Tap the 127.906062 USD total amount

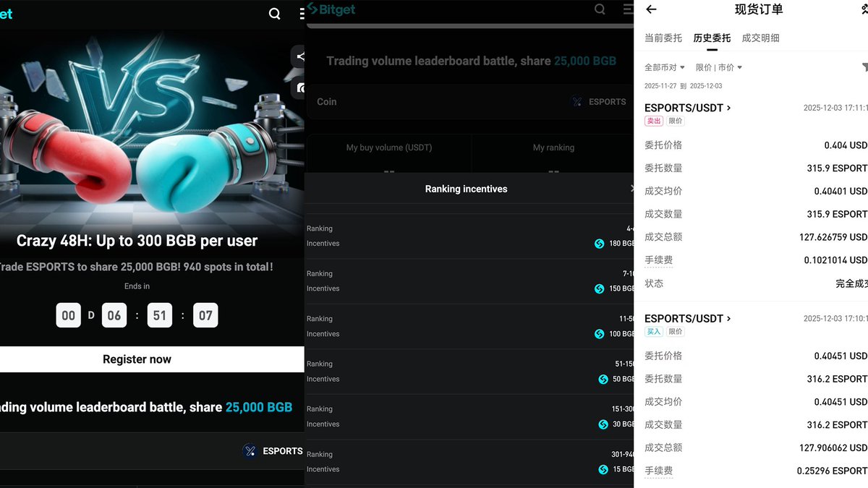[835, 448]
